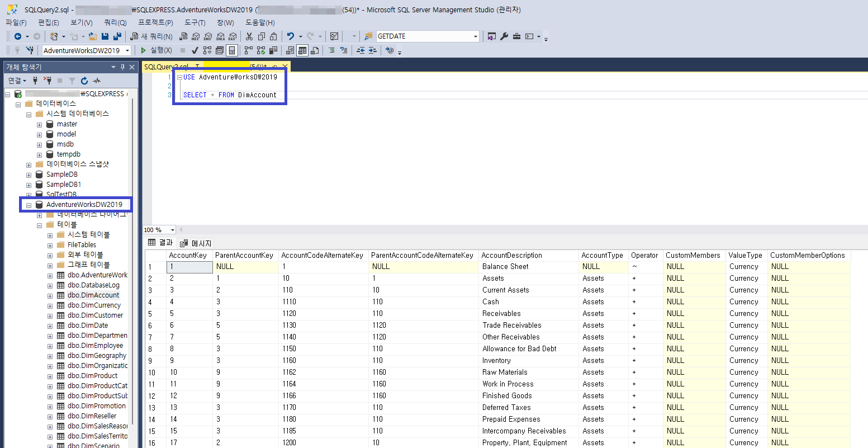868x448 pixels.
Task: Expand the SampleDB database node
Action: [x=29, y=175]
